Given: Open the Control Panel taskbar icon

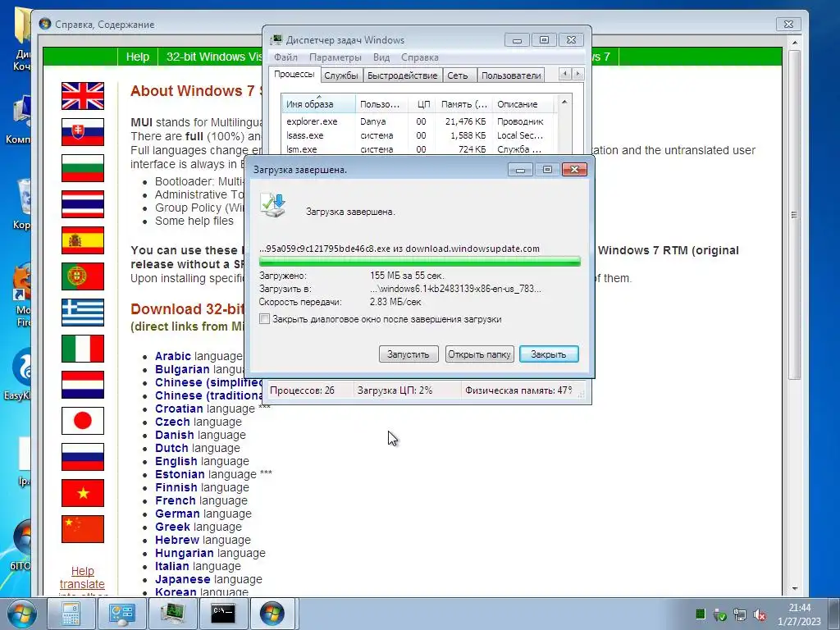Looking at the screenshot, I should tap(121, 614).
